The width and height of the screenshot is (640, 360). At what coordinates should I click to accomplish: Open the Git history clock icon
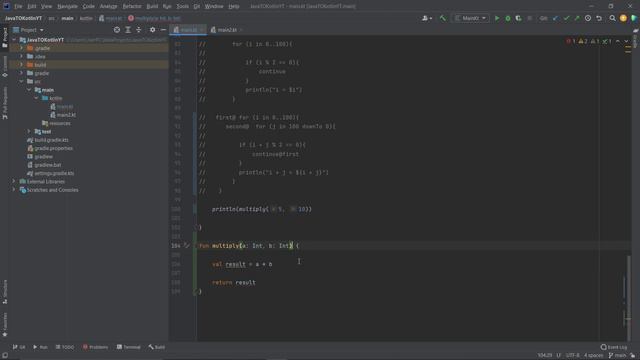tap(588, 18)
